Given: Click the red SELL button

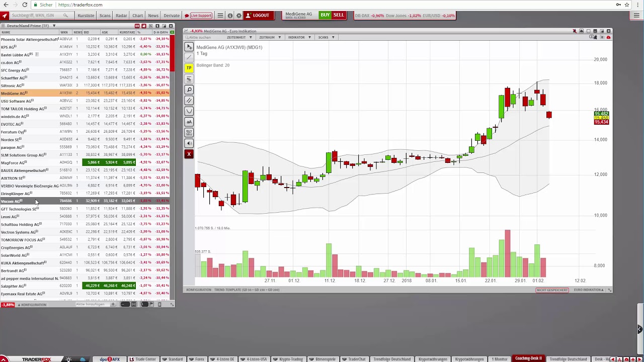Looking at the screenshot, I should point(339,15).
